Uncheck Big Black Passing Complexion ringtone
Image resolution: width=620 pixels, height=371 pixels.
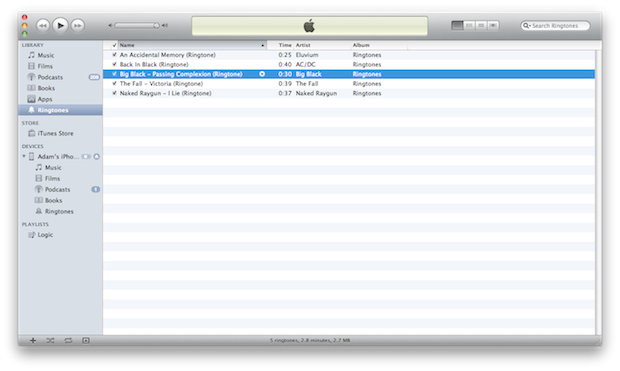click(x=114, y=74)
